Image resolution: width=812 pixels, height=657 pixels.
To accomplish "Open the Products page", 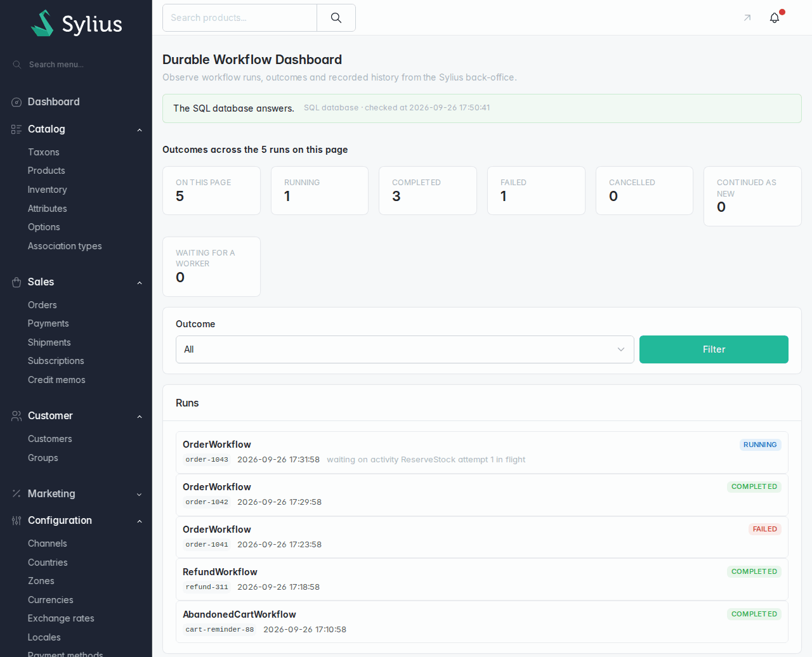I will pos(46,171).
